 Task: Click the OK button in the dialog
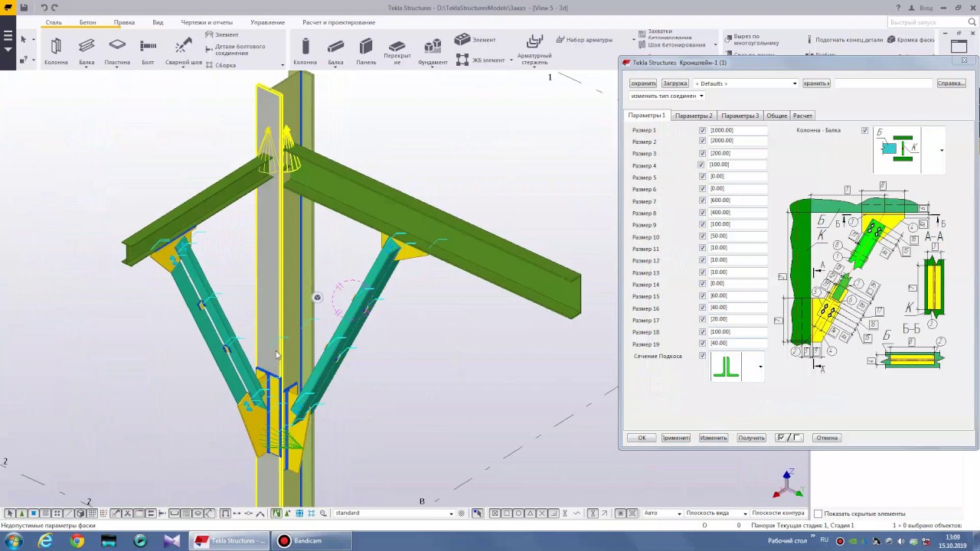642,438
